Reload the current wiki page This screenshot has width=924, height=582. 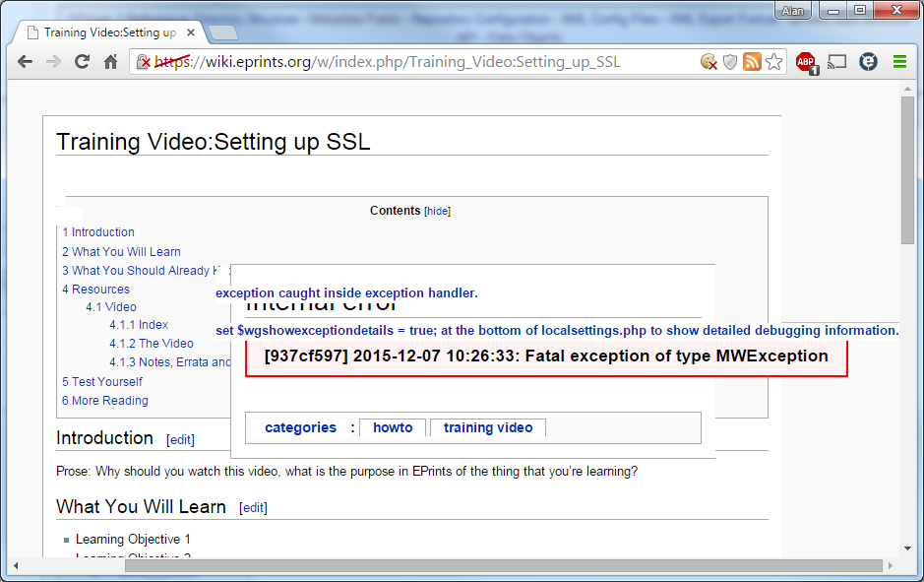click(x=82, y=61)
